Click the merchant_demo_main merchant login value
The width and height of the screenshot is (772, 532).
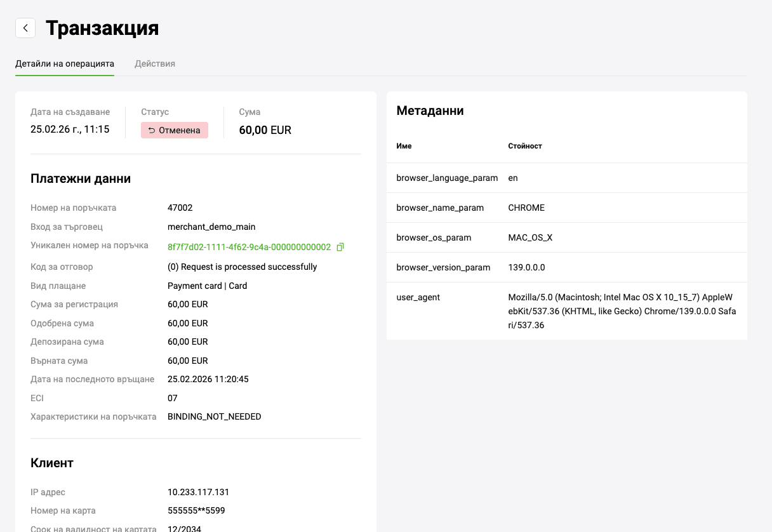(211, 227)
